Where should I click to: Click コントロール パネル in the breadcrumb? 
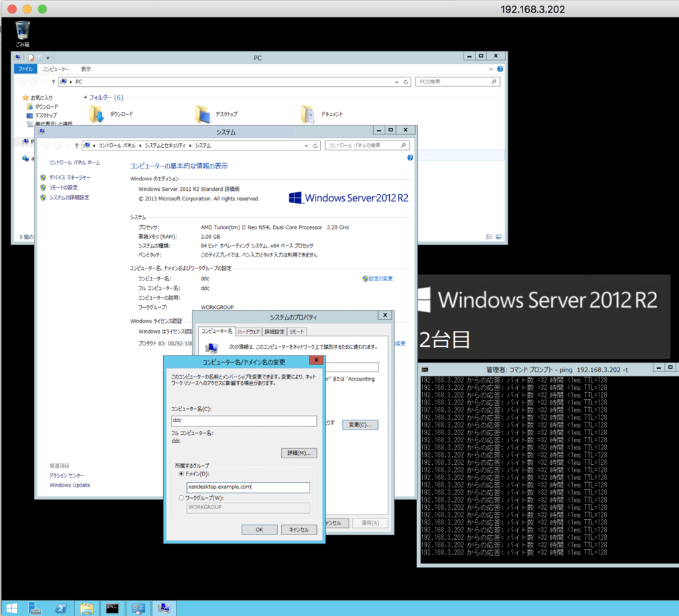click(x=117, y=145)
